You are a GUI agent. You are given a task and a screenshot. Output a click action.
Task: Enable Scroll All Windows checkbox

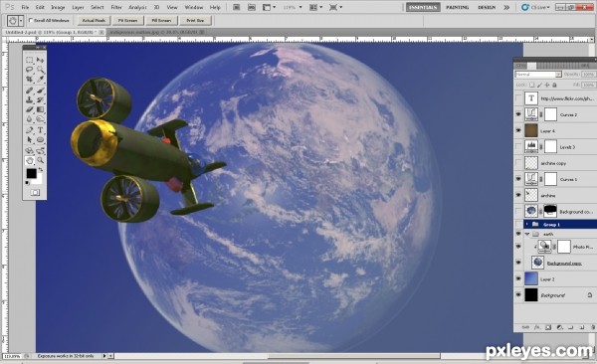click(x=31, y=20)
